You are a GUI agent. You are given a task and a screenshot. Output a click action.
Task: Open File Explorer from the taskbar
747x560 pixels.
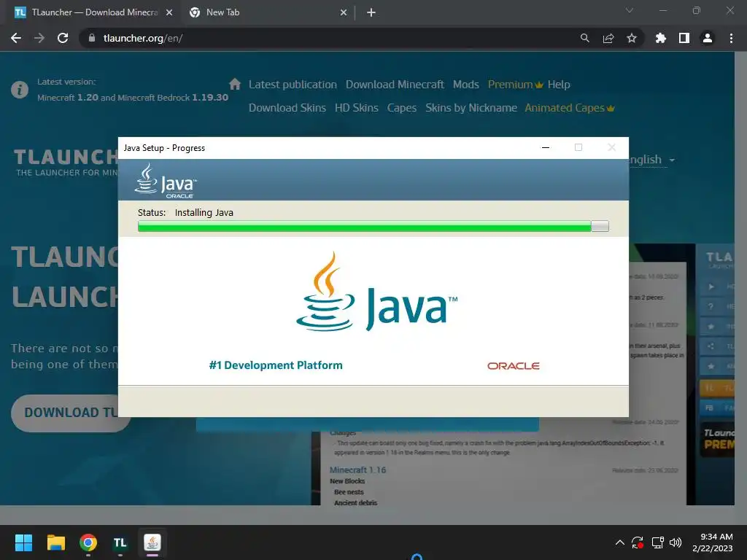click(x=55, y=542)
